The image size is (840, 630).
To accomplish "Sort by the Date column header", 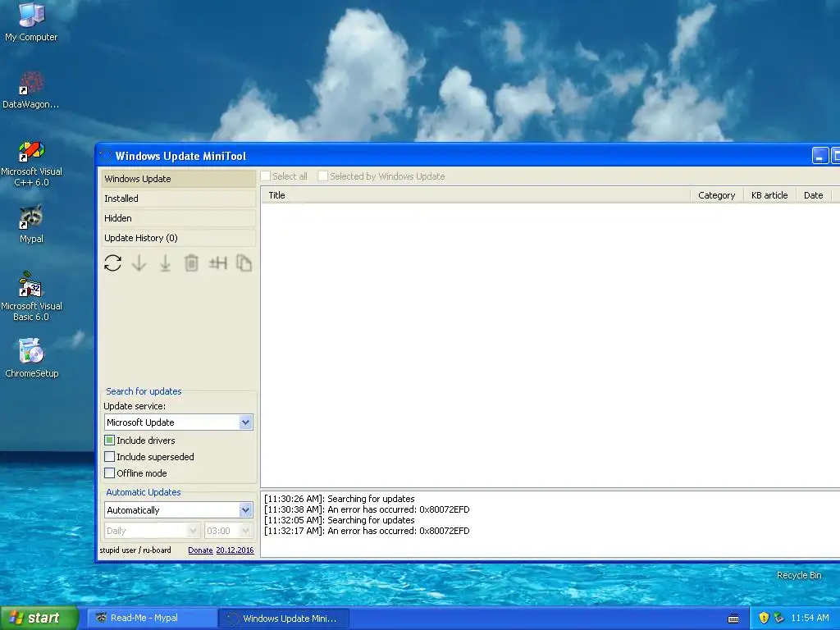I will [x=813, y=195].
